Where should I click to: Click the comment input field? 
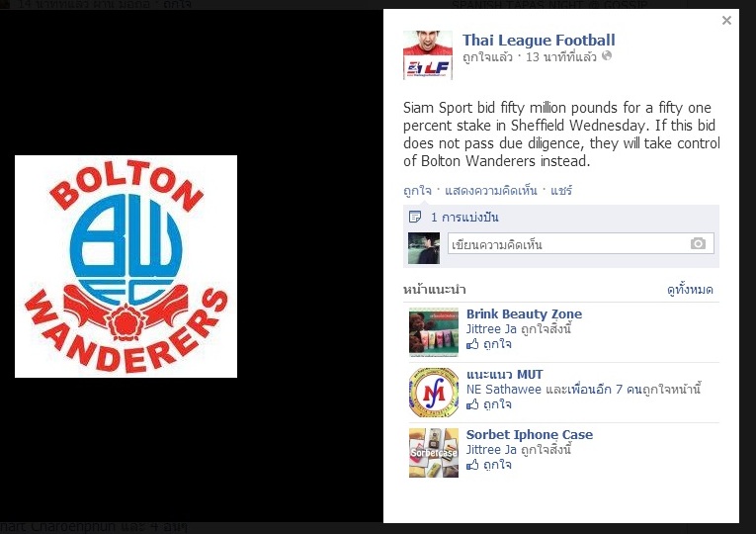[x=580, y=243]
